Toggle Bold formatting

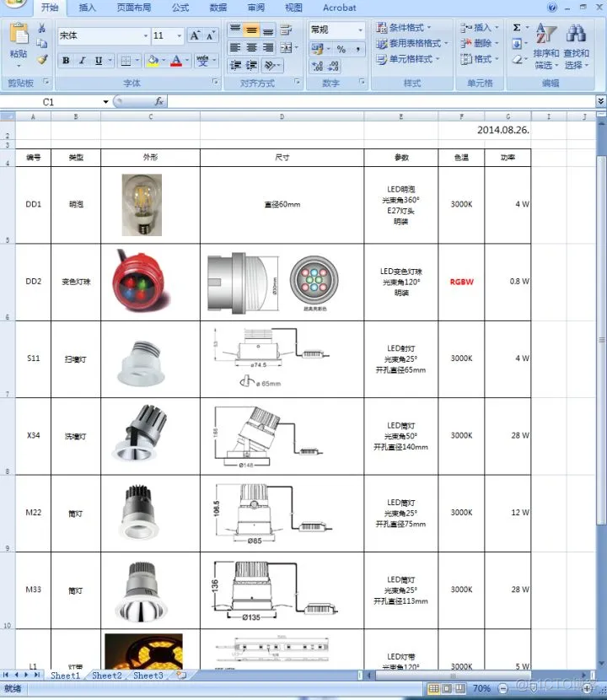click(x=66, y=60)
